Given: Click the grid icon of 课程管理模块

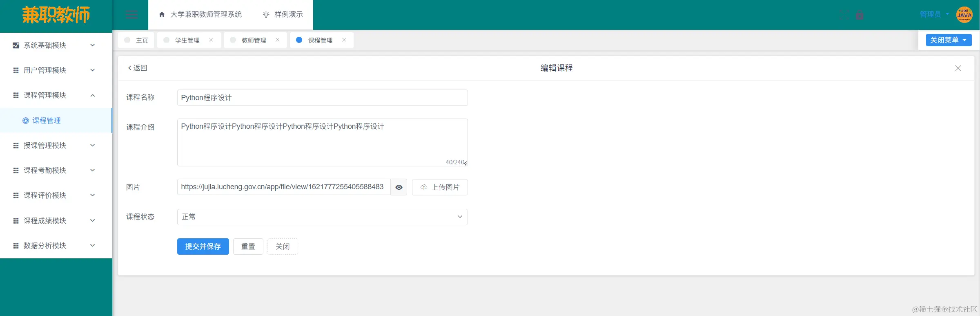Looking at the screenshot, I should pos(16,95).
